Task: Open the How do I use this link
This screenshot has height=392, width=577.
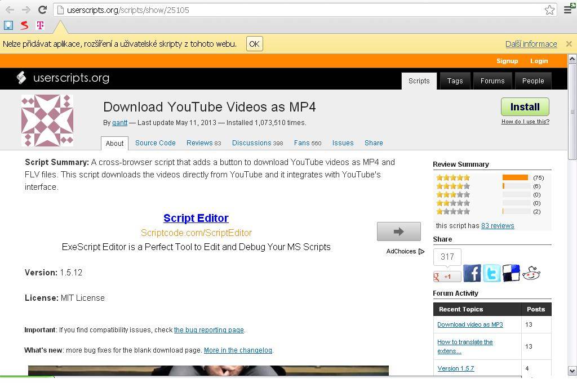Action: tap(525, 122)
